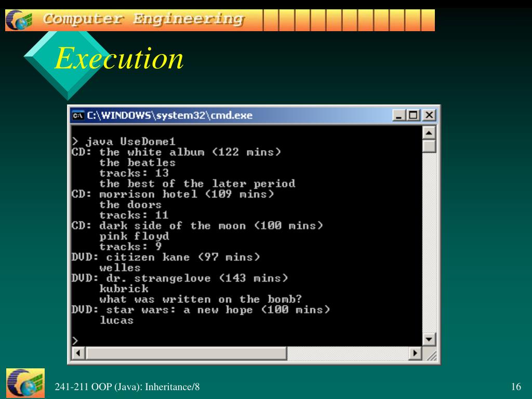Image resolution: width=532 pixels, height=399 pixels.
Task: Click 'DVD: dr. strangelove (143 mins)' line
Action: (180, 278)
